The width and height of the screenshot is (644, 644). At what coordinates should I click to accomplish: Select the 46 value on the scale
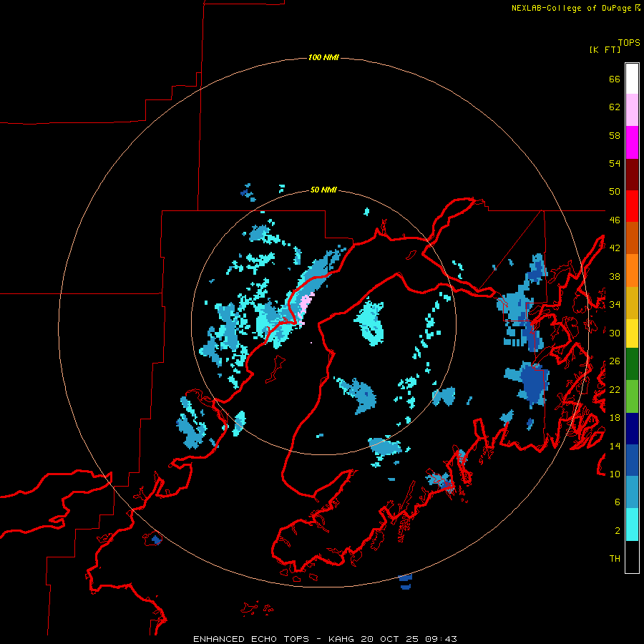point(615,220)
